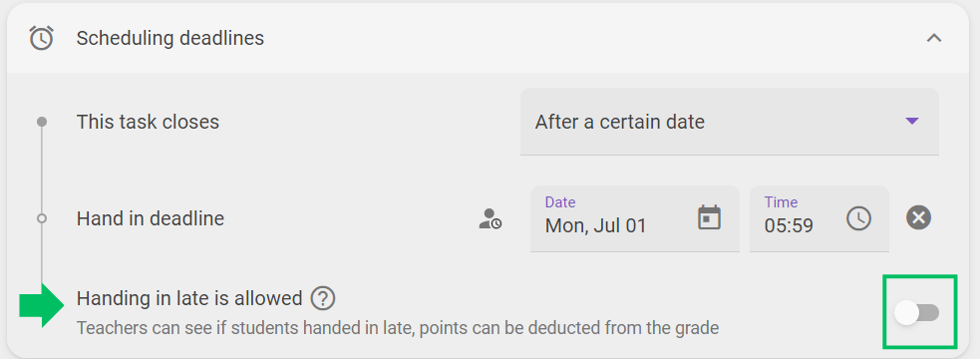Click the This task closes label
This screenshot has width=980, height=359.
[x=148, y=122]
